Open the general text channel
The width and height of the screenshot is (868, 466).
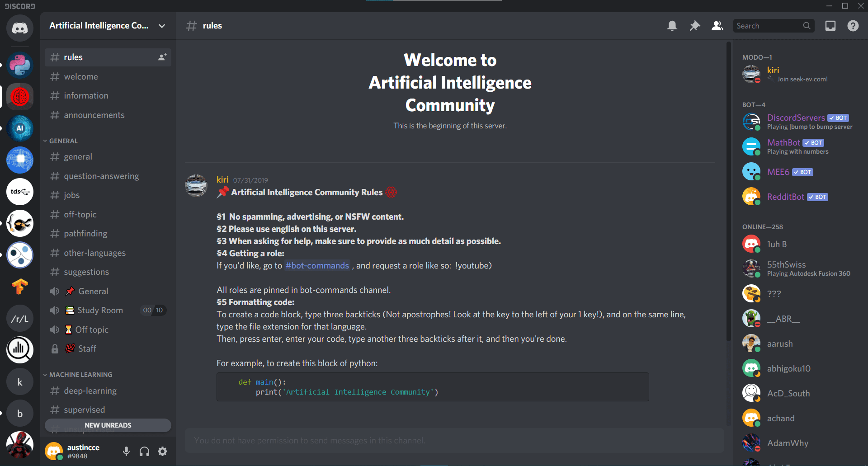click(108, 156)
